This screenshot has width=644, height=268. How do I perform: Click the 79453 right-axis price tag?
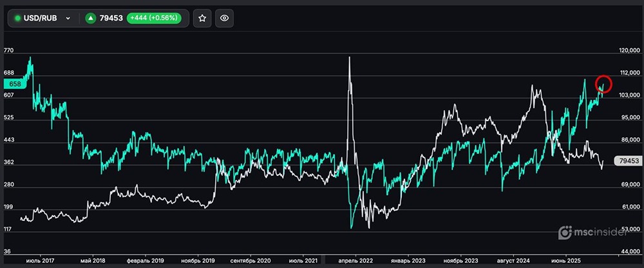point(626,161)
